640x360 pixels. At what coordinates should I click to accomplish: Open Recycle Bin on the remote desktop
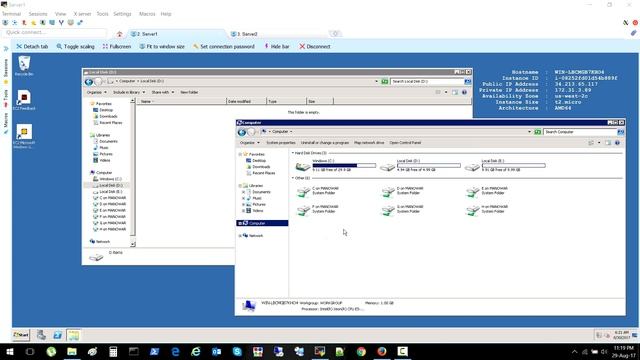click(x=24, y=66)
